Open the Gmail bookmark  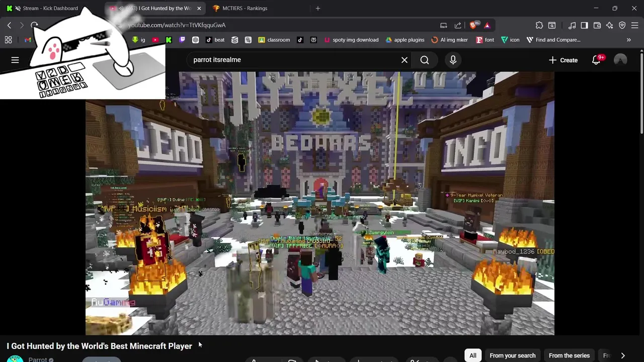tap(27, 40)
